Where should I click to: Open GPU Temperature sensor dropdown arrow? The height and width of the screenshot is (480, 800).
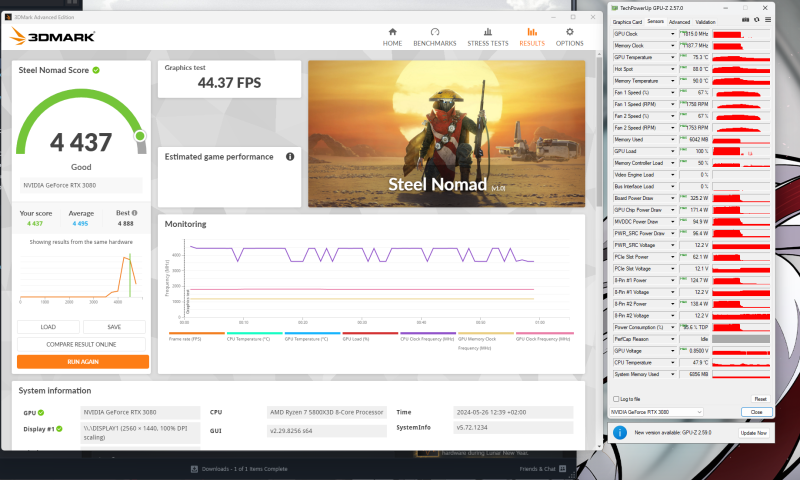tap(672, 57)
